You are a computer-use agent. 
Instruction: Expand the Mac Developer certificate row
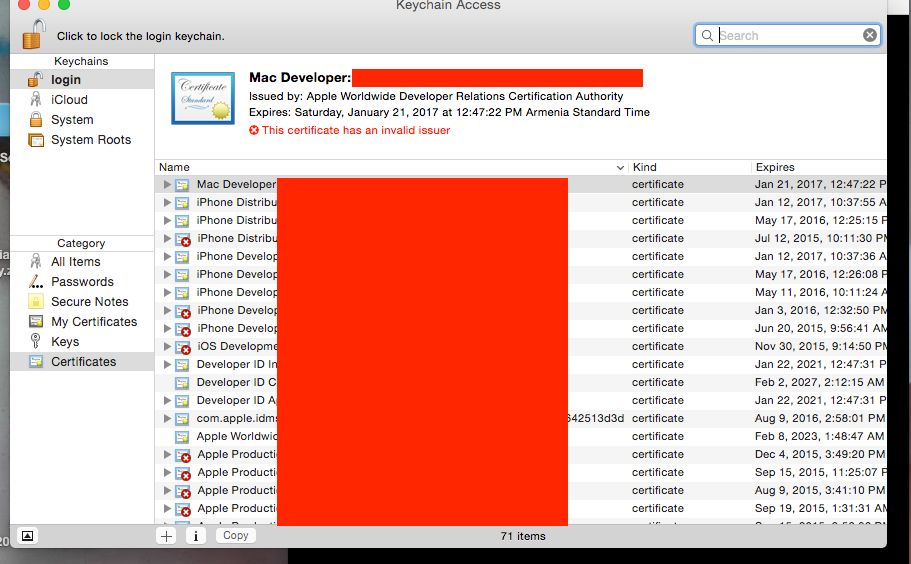coord(167,184)
